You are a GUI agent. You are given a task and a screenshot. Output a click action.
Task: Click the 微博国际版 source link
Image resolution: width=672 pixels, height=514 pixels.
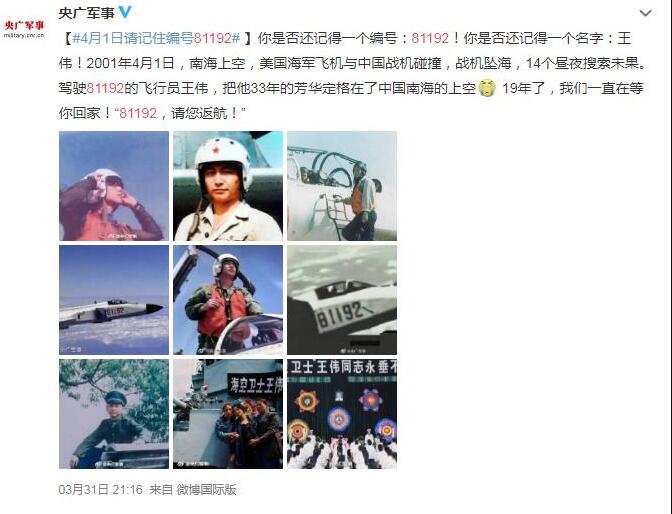click(x=207, y=490)
